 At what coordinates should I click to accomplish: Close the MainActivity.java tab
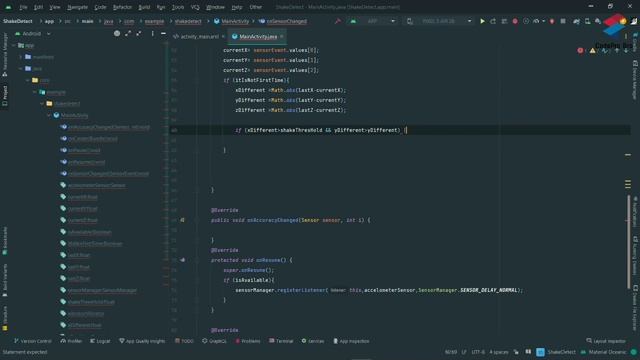(282, 37)
